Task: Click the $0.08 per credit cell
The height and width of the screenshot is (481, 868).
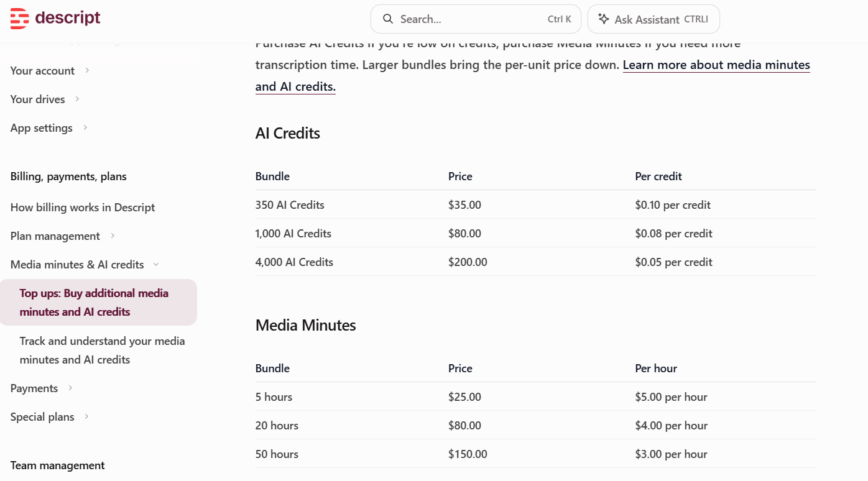Action: pyautogui.click(x=674, y=234)
